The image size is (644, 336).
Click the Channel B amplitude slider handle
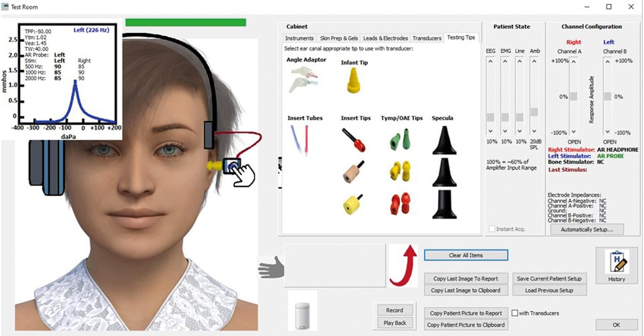(608, 97)
